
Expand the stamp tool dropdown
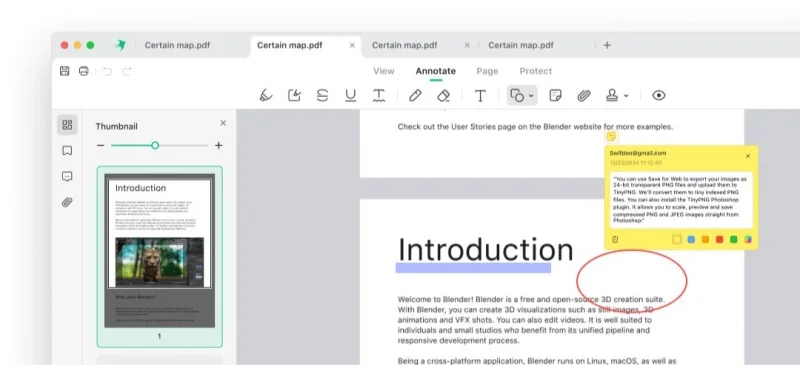[626, 96]
